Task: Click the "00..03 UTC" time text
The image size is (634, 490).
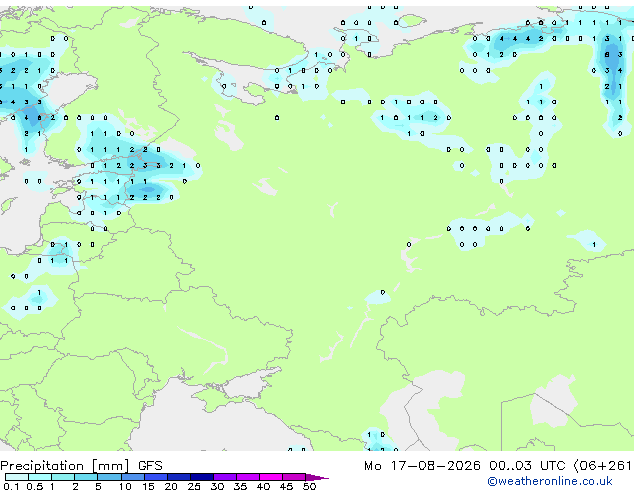Action: 527,466
